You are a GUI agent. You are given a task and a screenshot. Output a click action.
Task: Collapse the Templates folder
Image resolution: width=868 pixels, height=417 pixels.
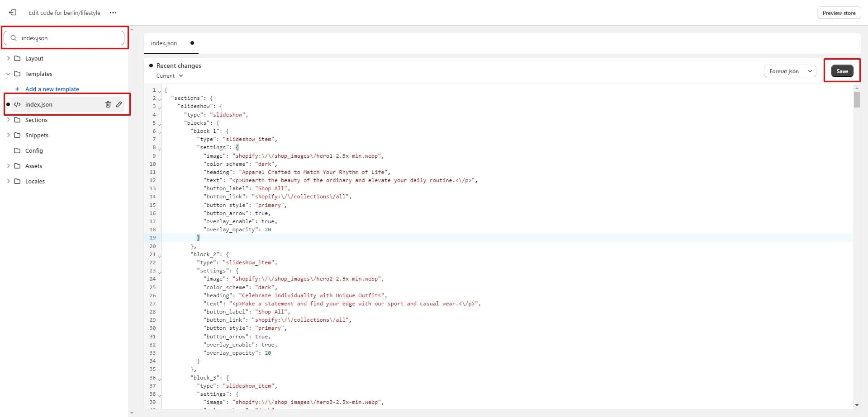(8, 74)
